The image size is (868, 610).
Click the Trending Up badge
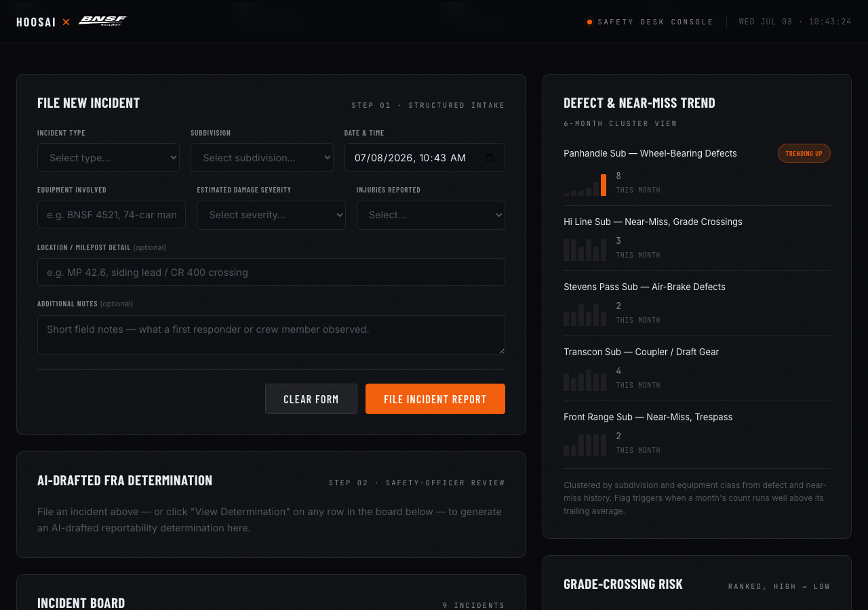(x=804, y=153)
